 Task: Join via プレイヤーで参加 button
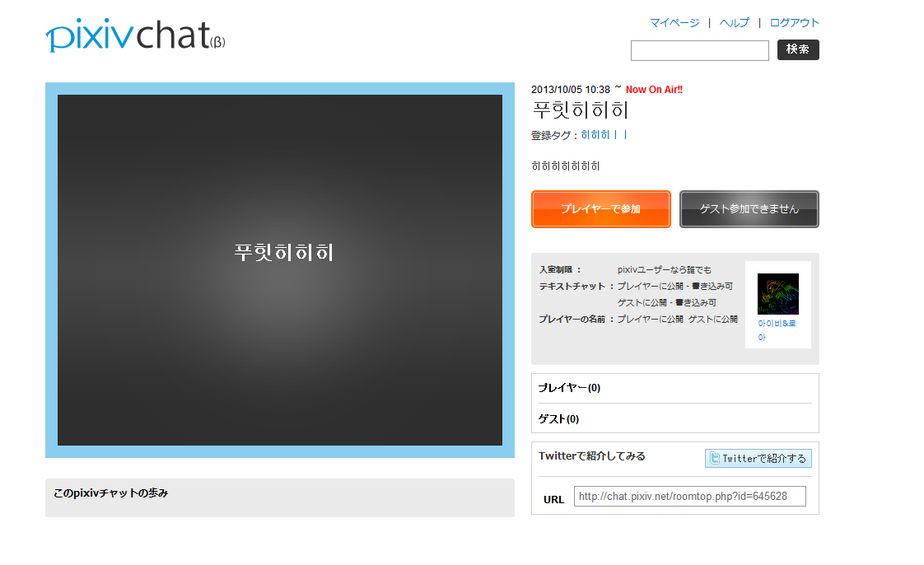click(x=600, y=209)
